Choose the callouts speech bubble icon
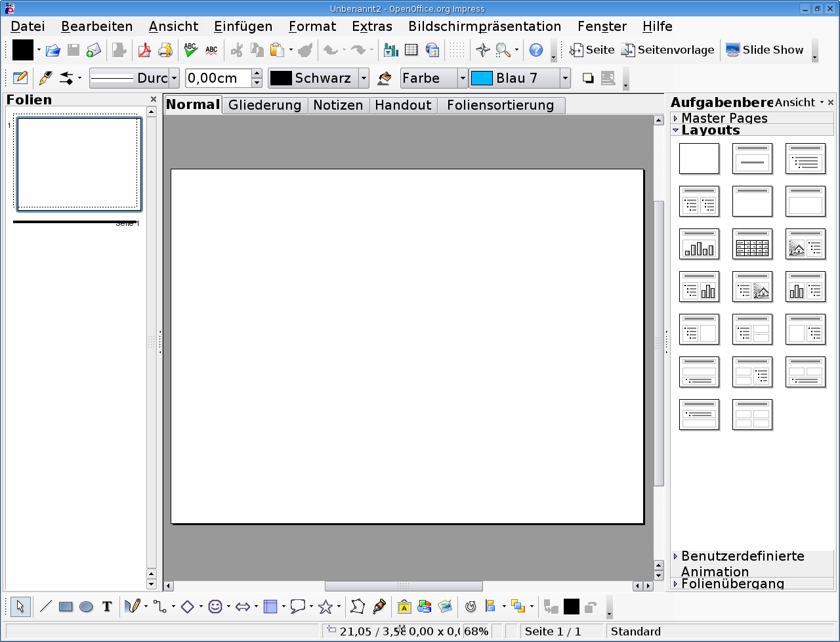Viewport: 840px width, 642px height. click(298, 607)
